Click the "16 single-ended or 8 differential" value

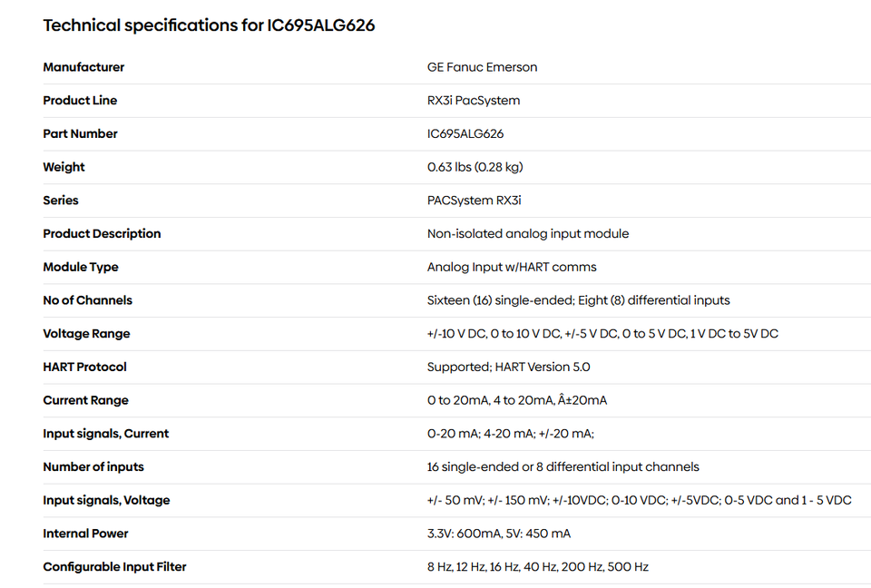click(563, 467)
